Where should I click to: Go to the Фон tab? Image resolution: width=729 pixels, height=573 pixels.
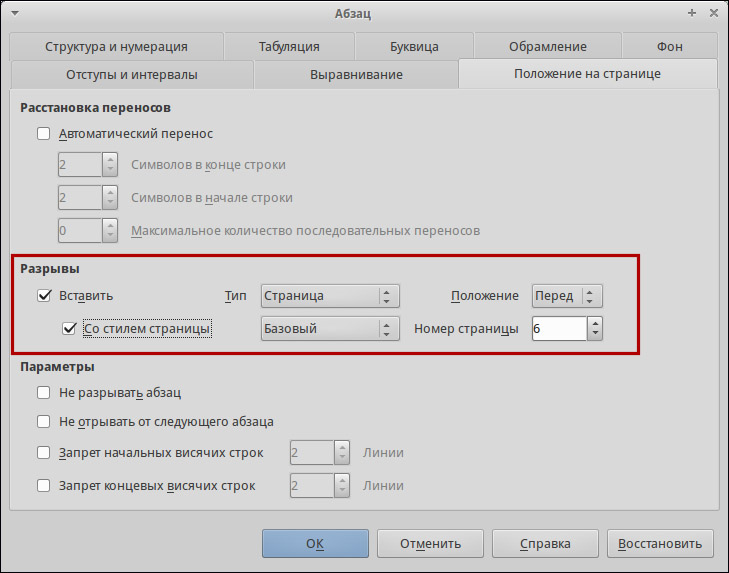669,47
